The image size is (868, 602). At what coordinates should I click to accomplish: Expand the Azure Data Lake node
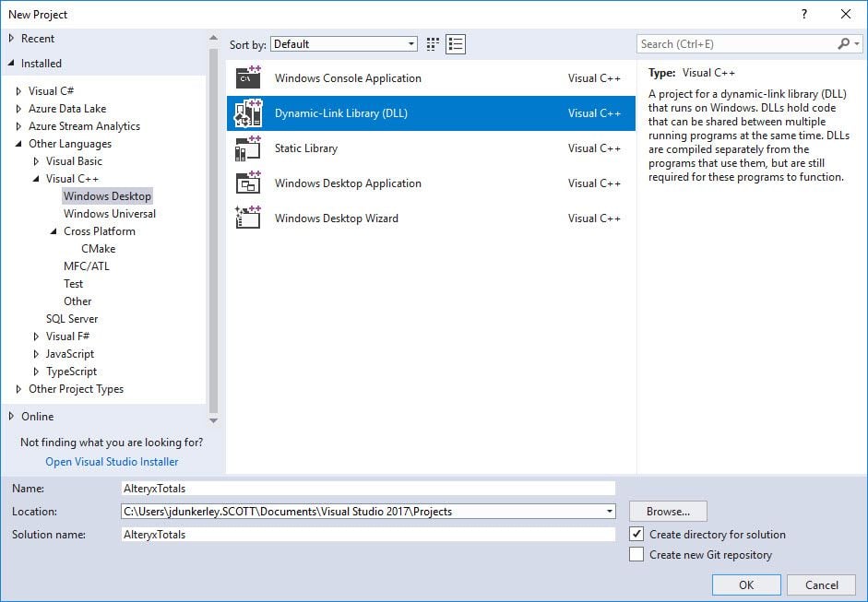[x=18, y=109]
